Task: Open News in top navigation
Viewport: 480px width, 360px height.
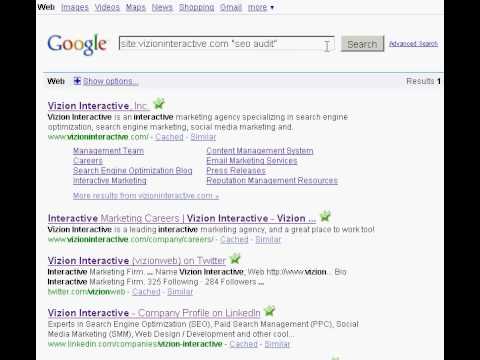Action: click(162, 7)
